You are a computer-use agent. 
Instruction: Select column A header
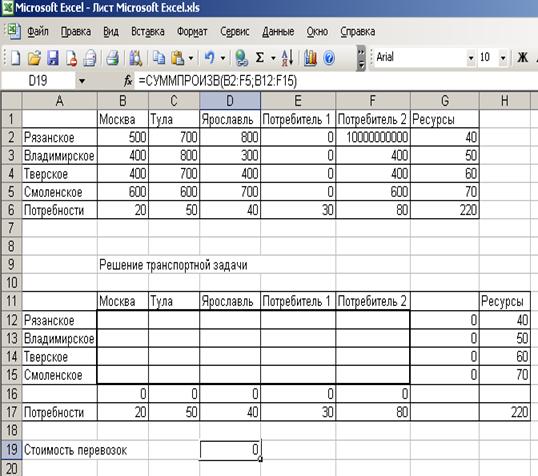click(x=60, y=101)
